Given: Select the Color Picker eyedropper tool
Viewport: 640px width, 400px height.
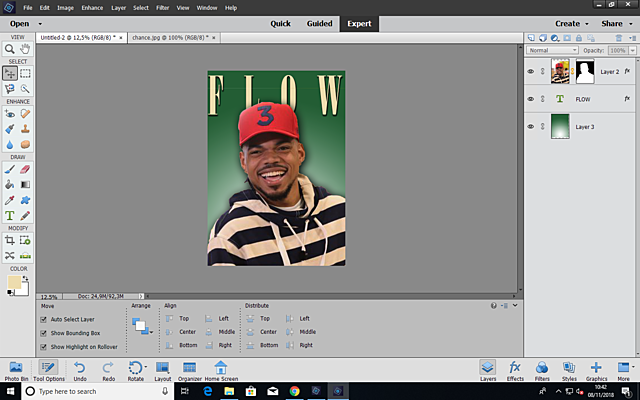Looking at the screenshot, I should coord(9,200).
